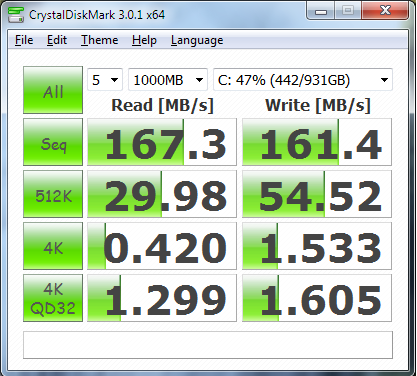Click the 4K read result 0.420

point(162,246)
